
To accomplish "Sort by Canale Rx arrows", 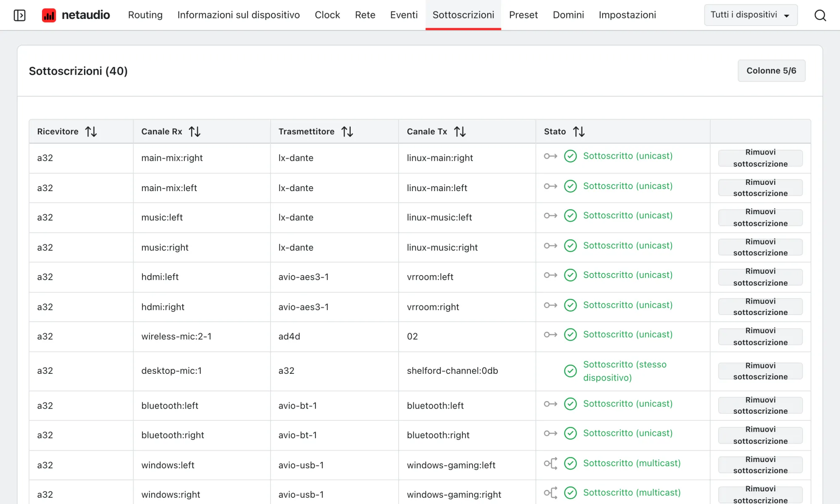I will (x=194, y=131).
